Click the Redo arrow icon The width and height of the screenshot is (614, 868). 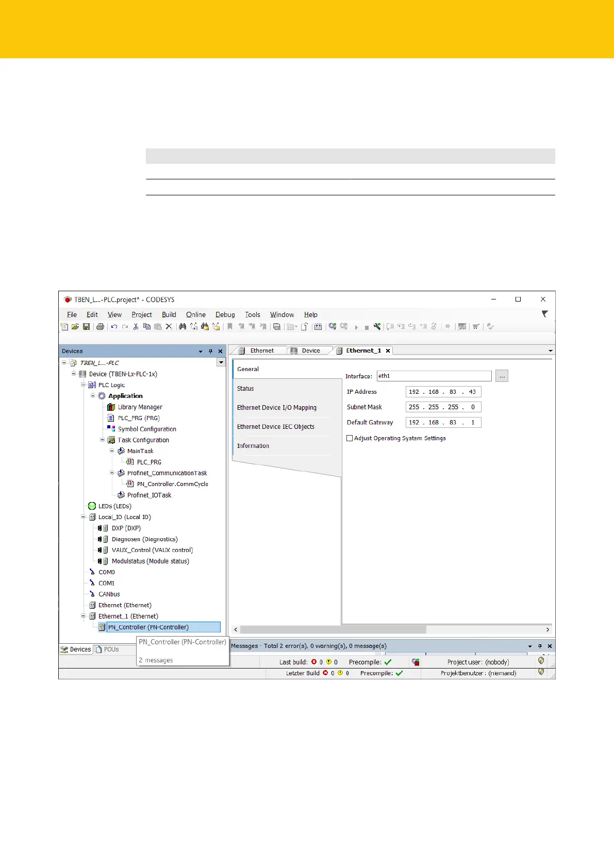point(125,326)
